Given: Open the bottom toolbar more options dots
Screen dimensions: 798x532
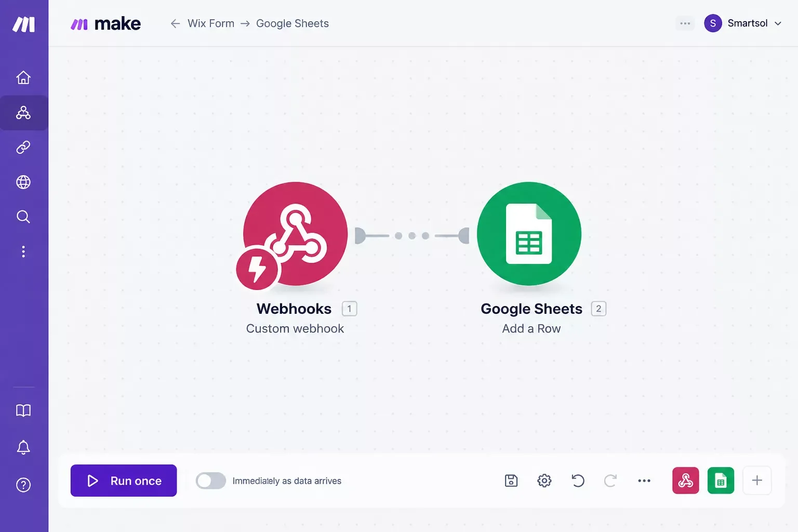Looking at the screenshot, I should [644, 481].
